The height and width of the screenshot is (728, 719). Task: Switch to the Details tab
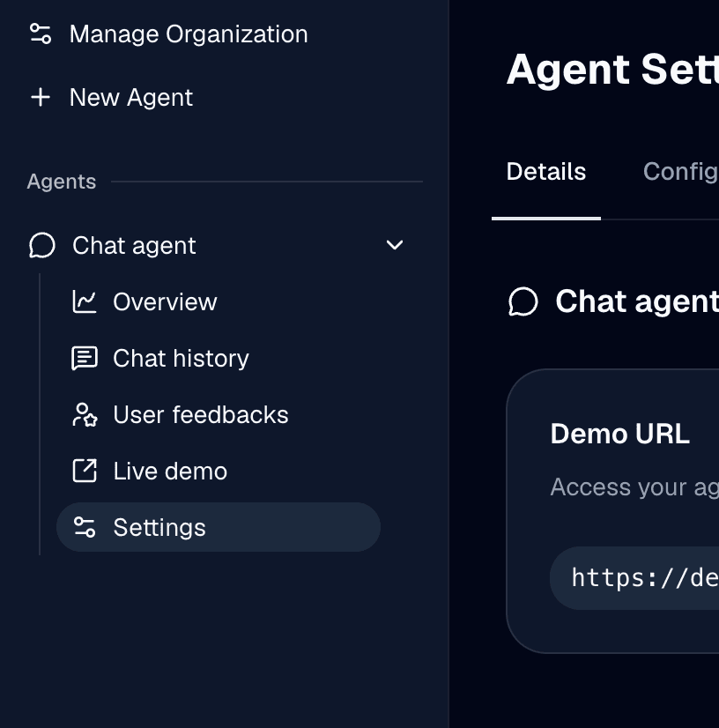pos(546,172)
